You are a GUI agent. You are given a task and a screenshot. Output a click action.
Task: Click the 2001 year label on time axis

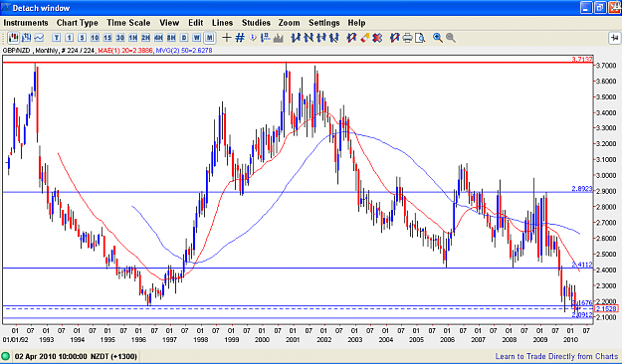[293, 340]
